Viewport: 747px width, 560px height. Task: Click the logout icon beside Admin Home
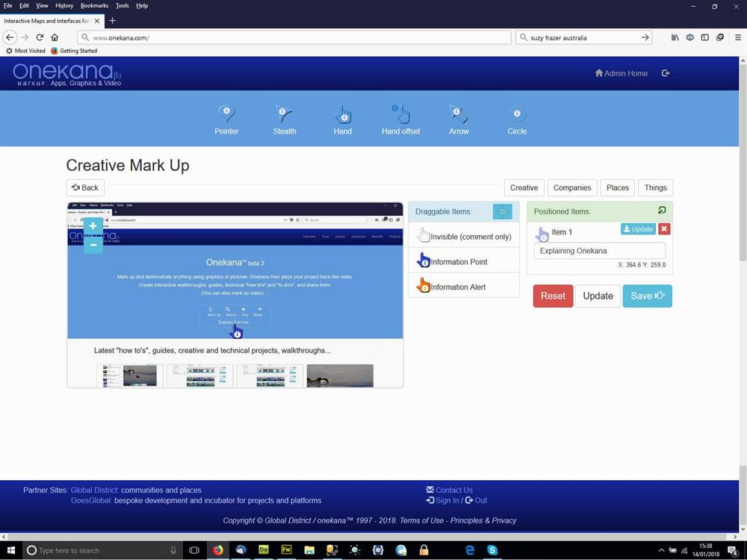click(666, 73)
